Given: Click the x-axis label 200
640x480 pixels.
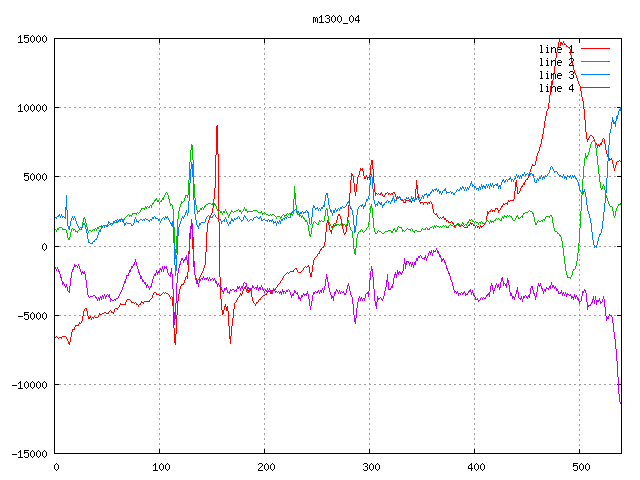Looking at the screenshot, I should [265, 467].
